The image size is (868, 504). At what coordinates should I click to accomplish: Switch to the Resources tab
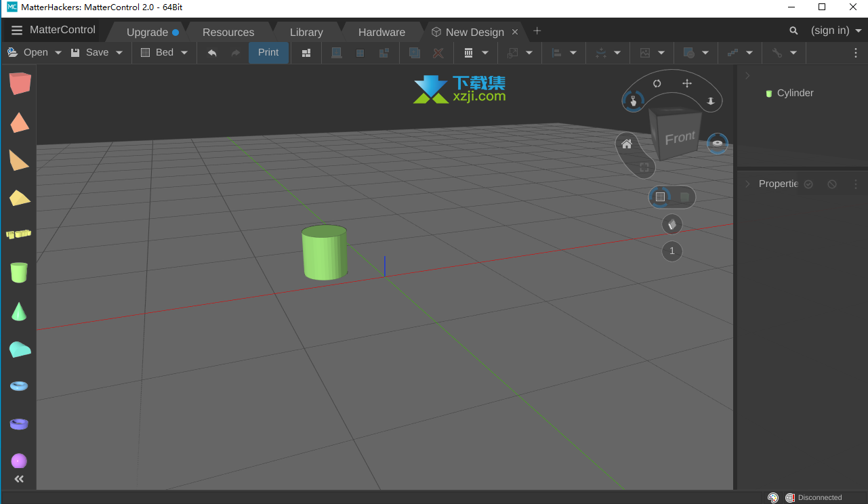[x=228, y=32]
